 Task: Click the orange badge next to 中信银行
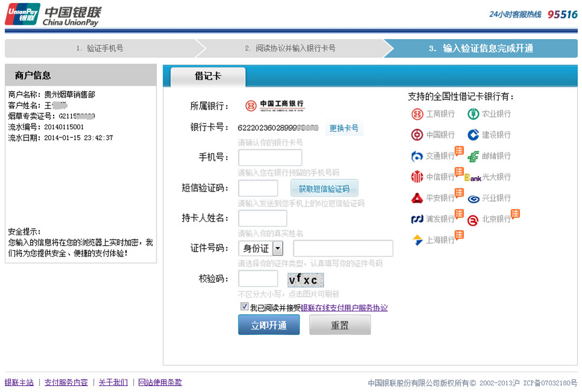(x=459, y=172)
